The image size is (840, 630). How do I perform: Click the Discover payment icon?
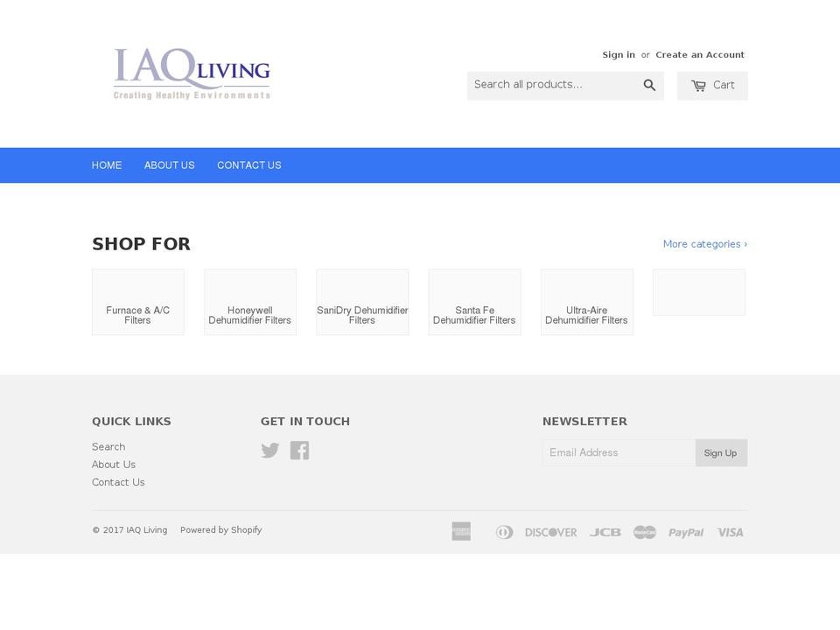[550, 532]
